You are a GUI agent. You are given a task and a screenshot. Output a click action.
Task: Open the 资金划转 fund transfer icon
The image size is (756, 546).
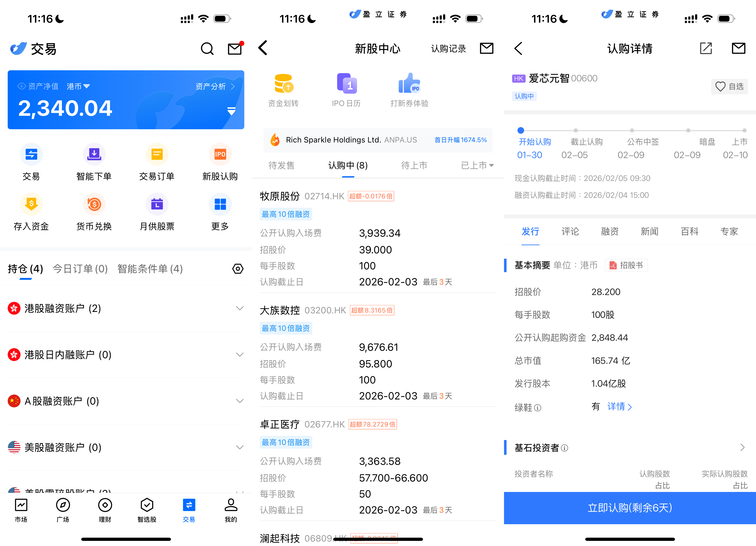coord(283,84)
